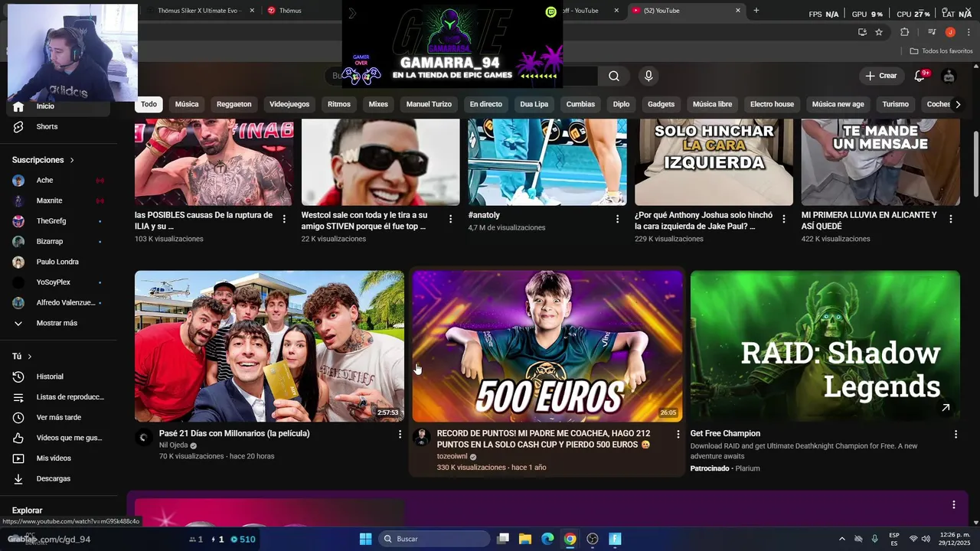Select the Todo filter chip
This screenshot has width=980, height=551.
pyautogui.click(x=149, y=104)
